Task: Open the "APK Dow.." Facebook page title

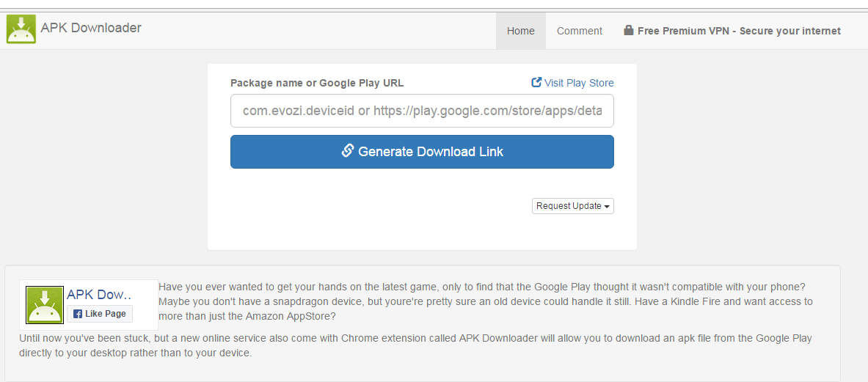Action: tap(99, 295)
